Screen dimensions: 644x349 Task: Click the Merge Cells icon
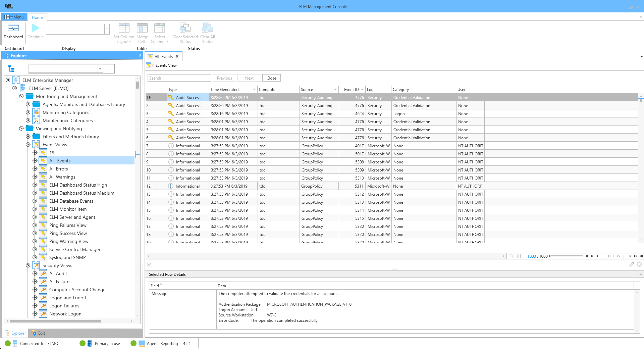coord(142,28)
